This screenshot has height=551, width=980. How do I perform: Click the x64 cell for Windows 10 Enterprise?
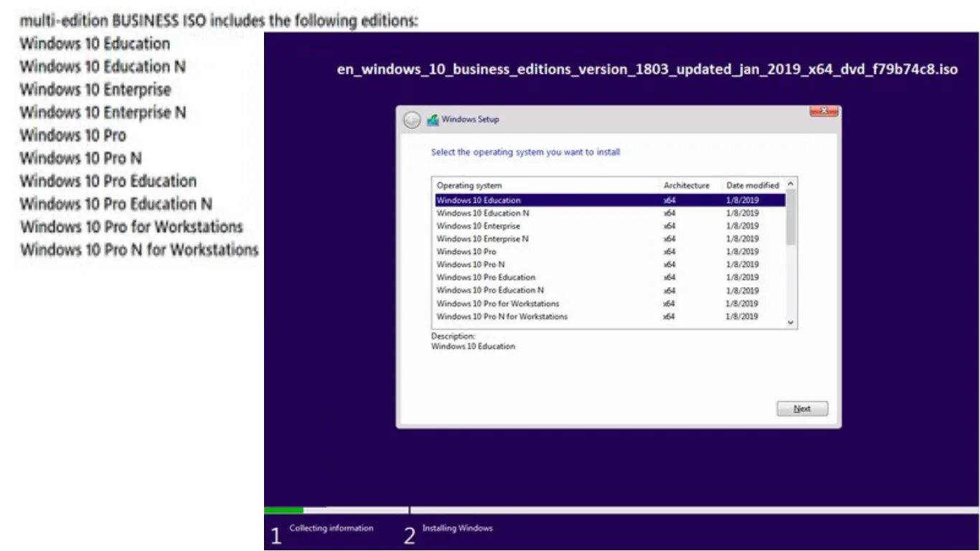[x=669, y=226]
